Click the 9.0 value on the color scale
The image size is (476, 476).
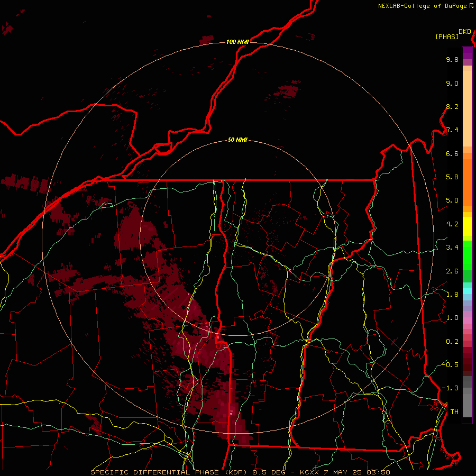tap(452, 83)
